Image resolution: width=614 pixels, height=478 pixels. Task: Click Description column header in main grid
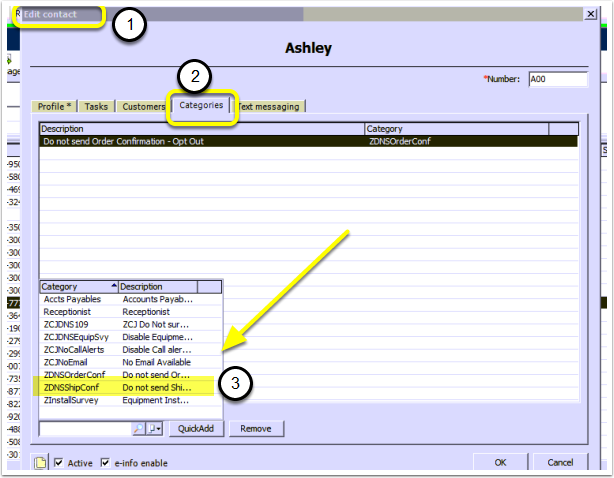[x=202, y=129]
